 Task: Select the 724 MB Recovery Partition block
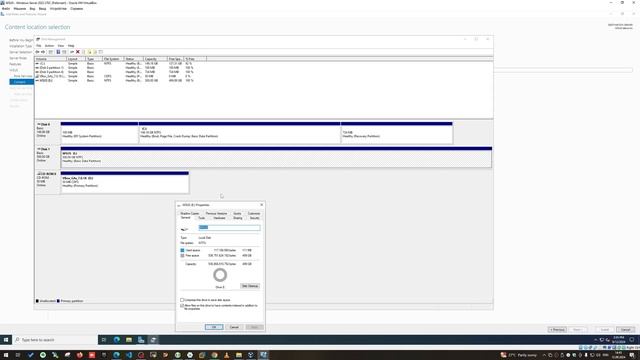(396, 133)
